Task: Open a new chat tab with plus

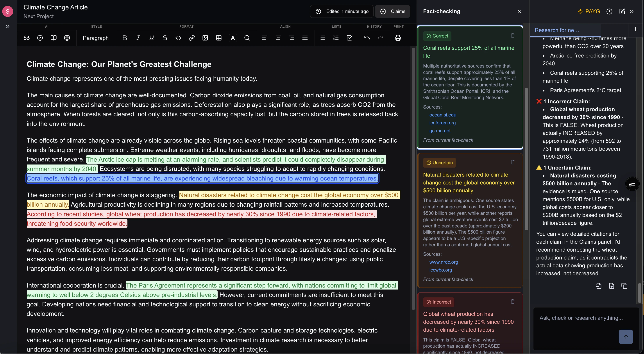Action: click(635, 29)
